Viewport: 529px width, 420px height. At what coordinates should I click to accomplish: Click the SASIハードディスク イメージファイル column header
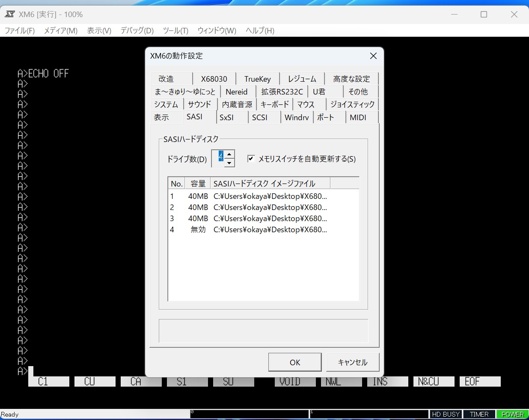[x=270, y=183]
